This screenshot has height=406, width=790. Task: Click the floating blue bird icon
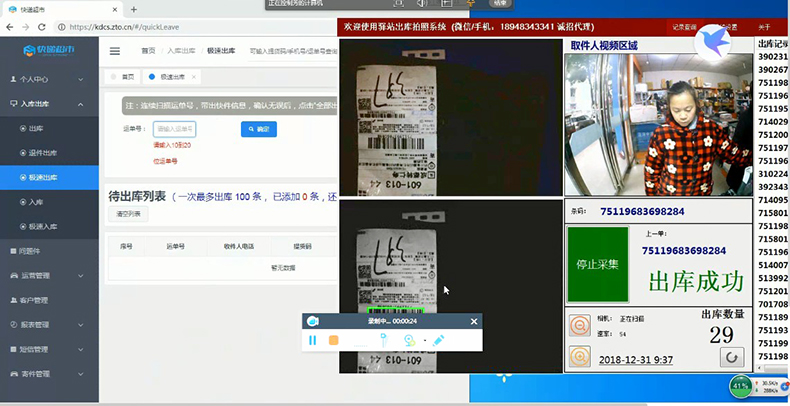click(x=713, y=42)
